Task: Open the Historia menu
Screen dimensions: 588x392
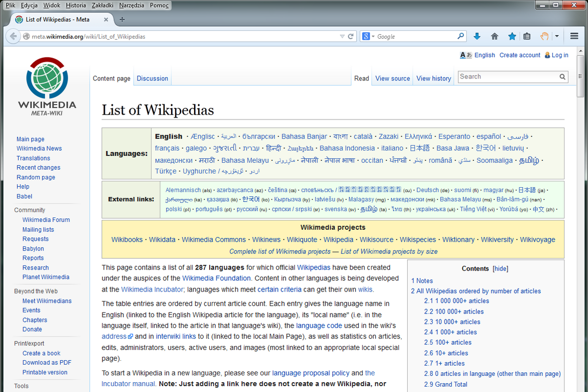Action: pyautogui.click(x=75, y=5)
